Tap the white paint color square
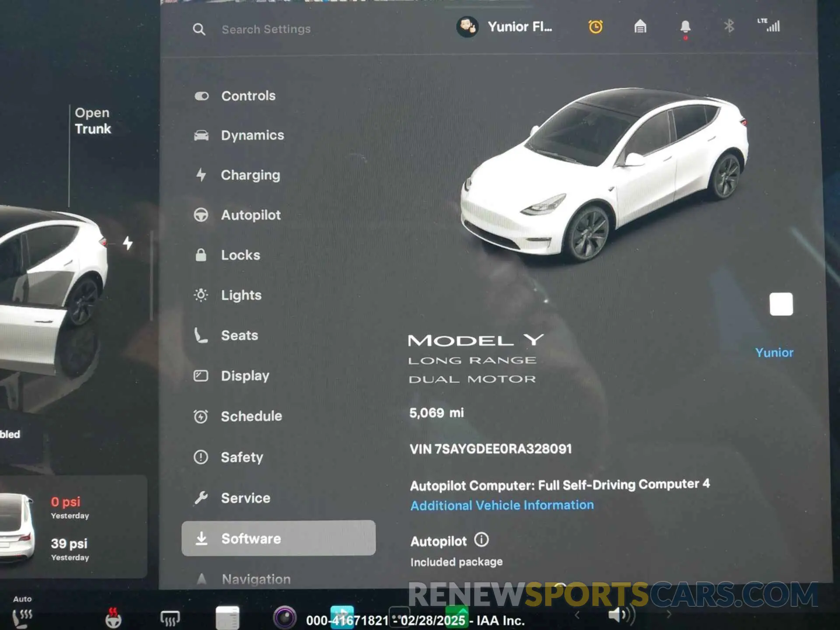This screenshot has height=630, width=840. pyautogui.click(x=781, y=304)
